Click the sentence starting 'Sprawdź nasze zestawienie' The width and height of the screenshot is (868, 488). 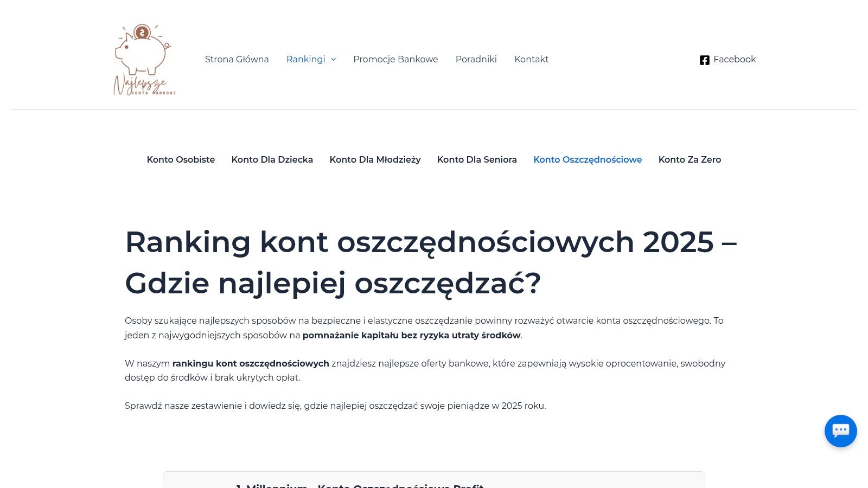(x=335, y=406)
